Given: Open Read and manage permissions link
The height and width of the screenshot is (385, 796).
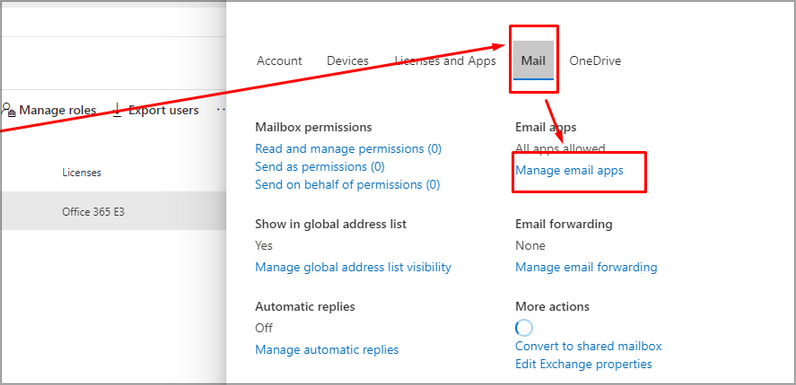Looking at the screenshot, I should (x=348, y=149).
